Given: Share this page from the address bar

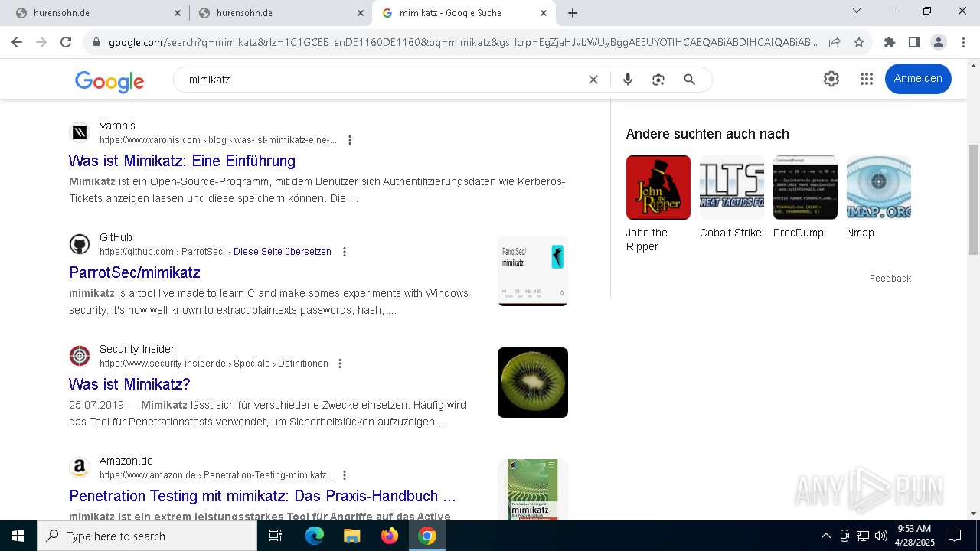Looking at the screenshot, I should click(835, 42).
